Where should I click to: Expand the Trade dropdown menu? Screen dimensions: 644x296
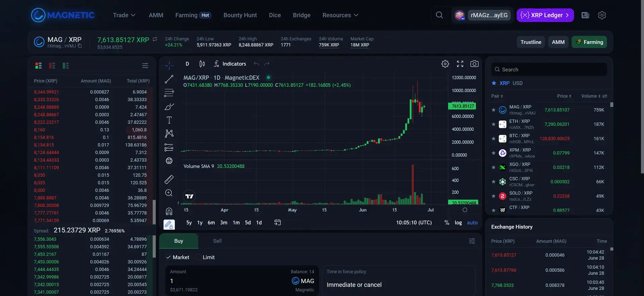pyautogui.click(x=124, y=15)
